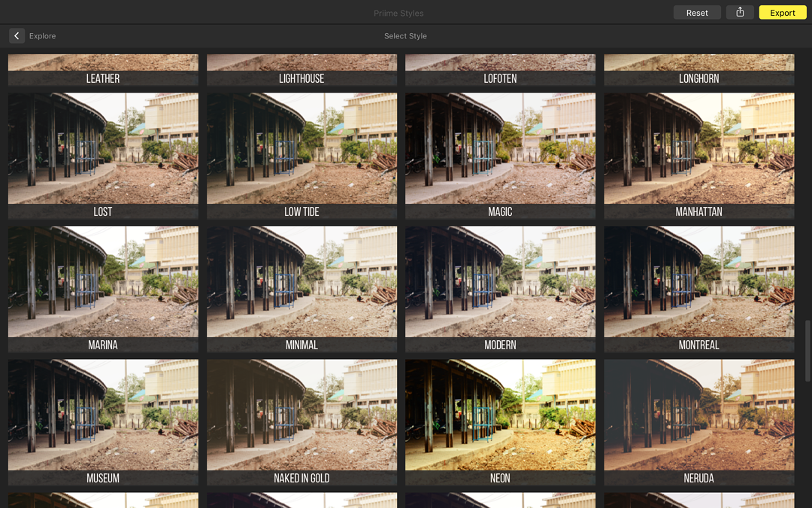Choose the Lofoten style
Screen dimensions: 812x508
[x=500, y=70]
